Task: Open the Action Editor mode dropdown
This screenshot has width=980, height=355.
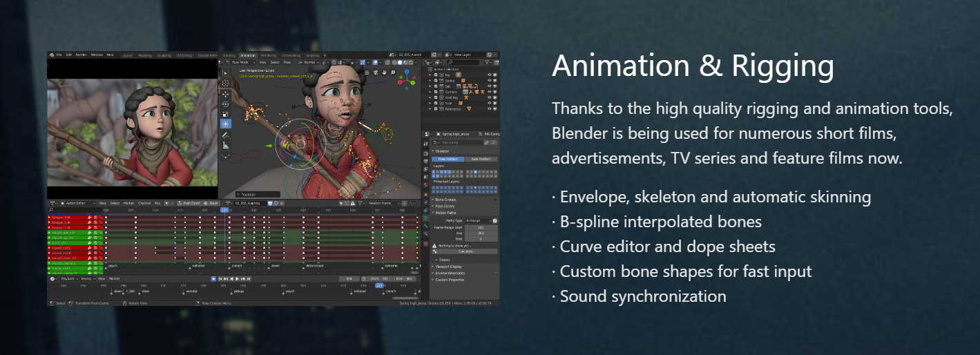Action: (78, 203)
